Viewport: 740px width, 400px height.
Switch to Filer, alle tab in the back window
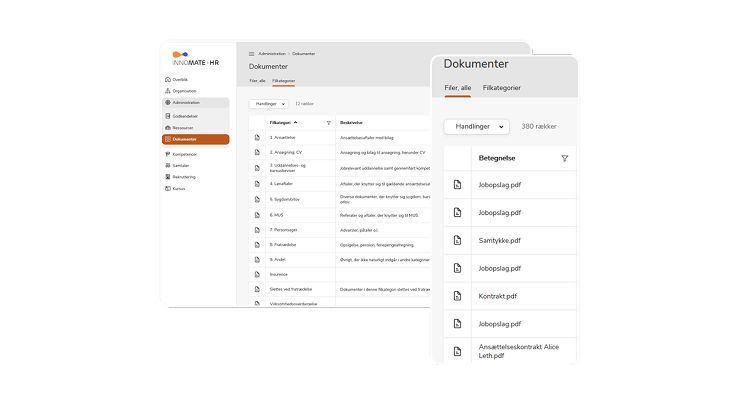[x=257, y=80]
